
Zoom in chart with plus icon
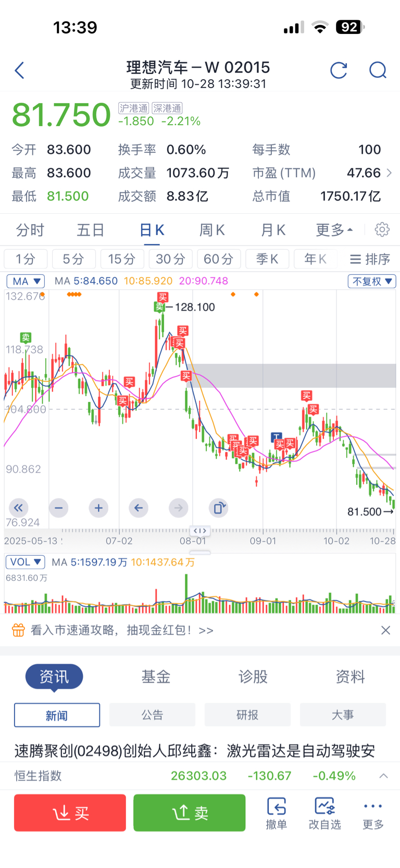coord(98,508)
